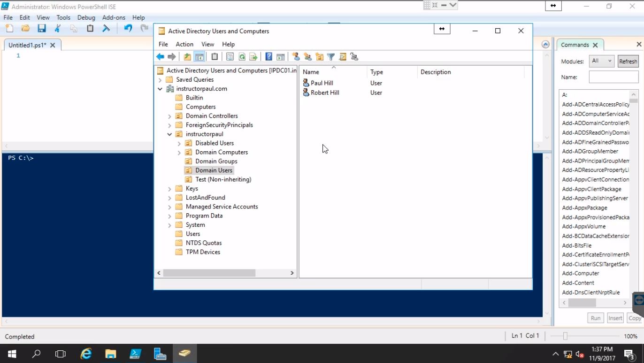
Task: Open the Action menu
Action: pos(184,44)
